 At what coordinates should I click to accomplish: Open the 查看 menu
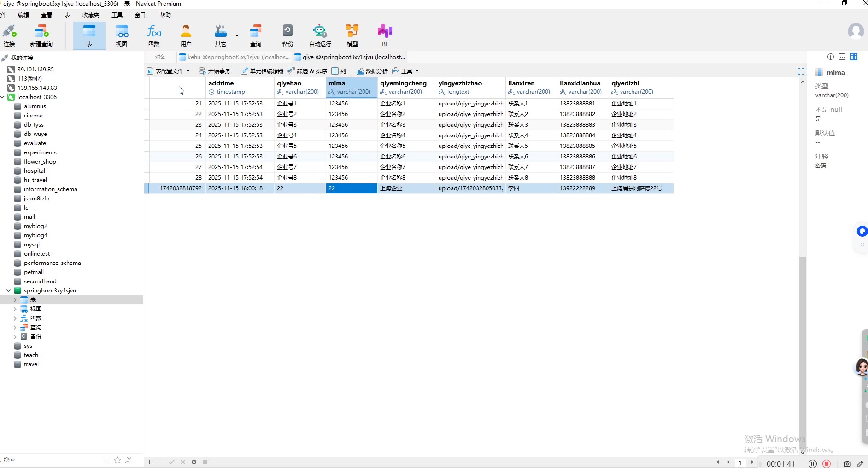(x=47, y=15)
